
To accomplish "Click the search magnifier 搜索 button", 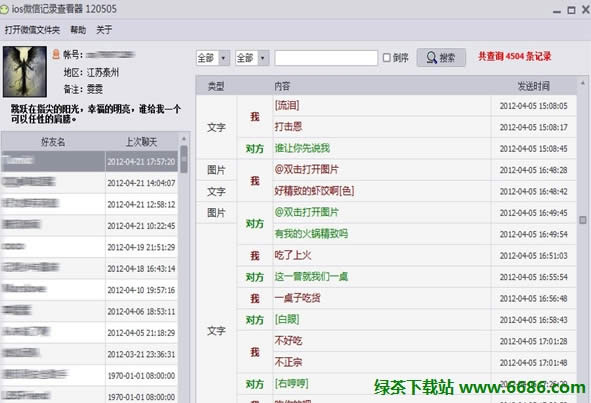I will [x=441, y=58].
